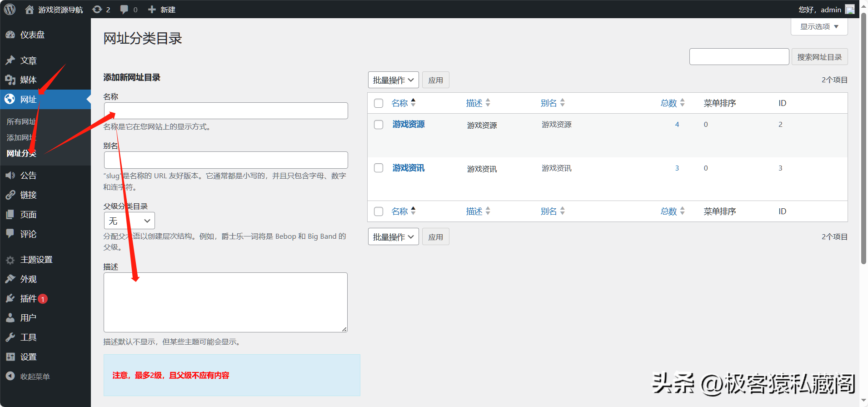Click the 仪表盘 dashboard icon

[10, 35]
